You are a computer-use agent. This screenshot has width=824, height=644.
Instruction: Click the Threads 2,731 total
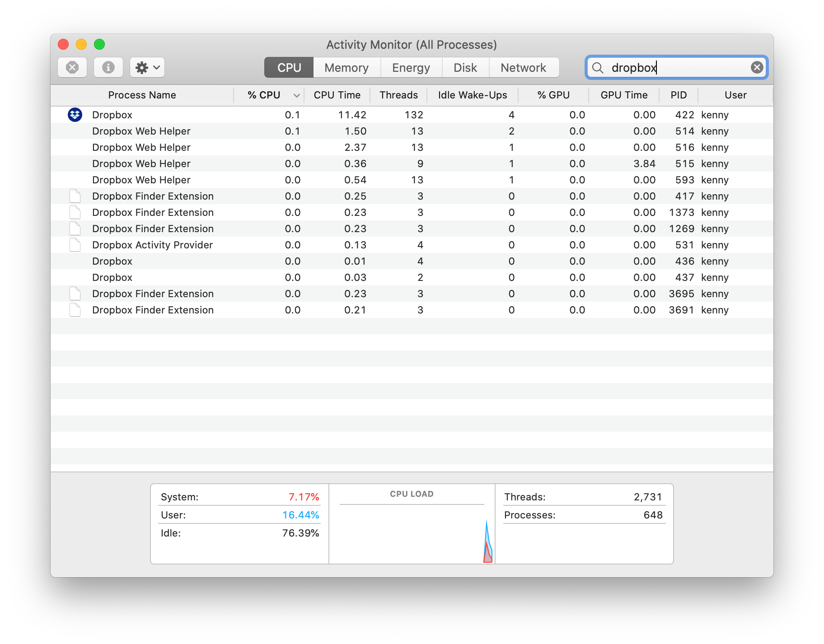tap(648, 497)
